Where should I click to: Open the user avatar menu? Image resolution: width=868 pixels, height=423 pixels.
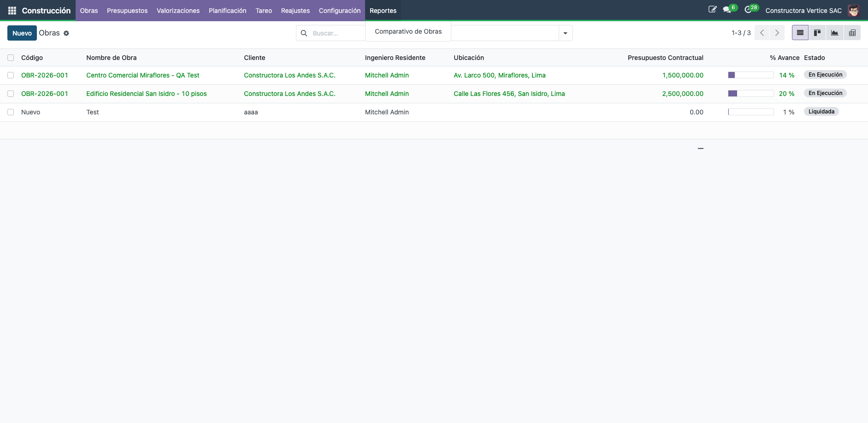pyautogui.click(x=854, y=10)
